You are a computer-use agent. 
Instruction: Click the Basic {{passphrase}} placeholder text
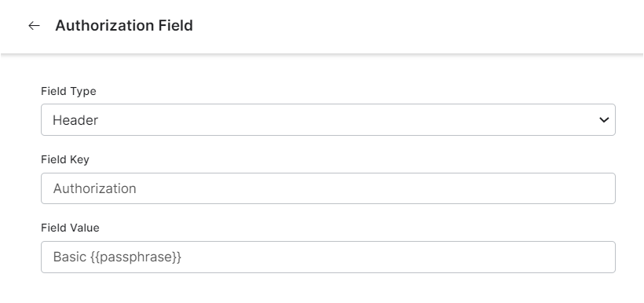point(117,257)
